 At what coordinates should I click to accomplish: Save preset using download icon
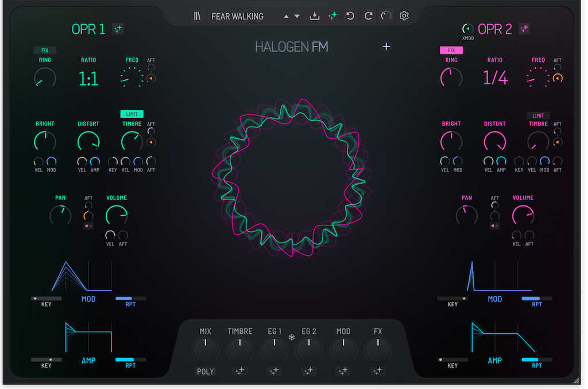315,16
